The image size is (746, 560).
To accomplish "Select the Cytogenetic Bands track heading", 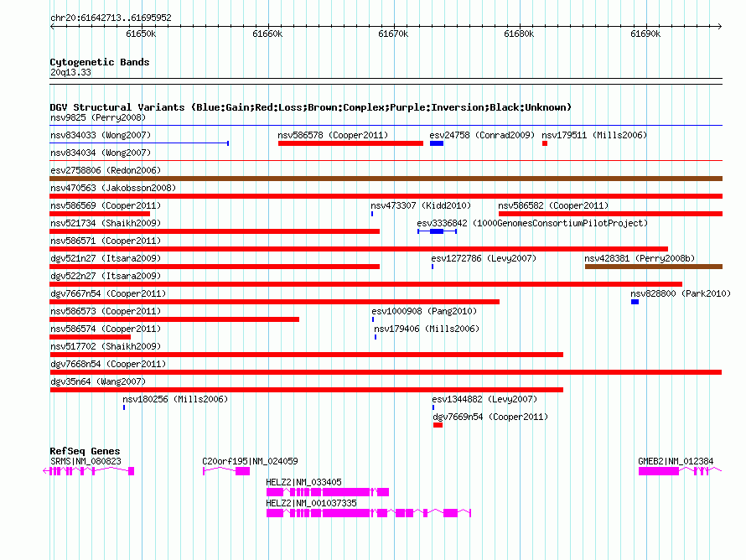I will click(100, 62).
